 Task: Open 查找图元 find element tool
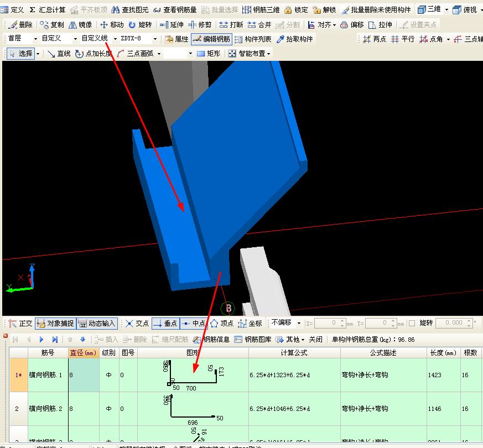point(129,10)
